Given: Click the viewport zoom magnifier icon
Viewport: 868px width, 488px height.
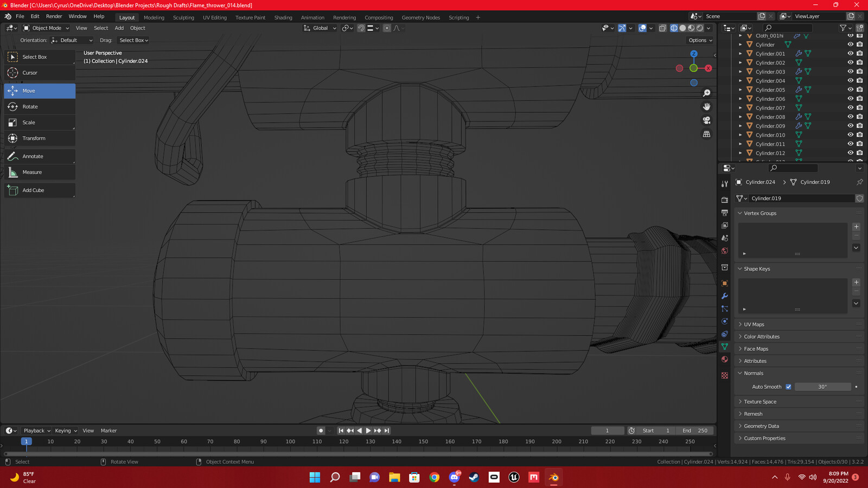Looking at the screenshot, I should tap(706, 93).
